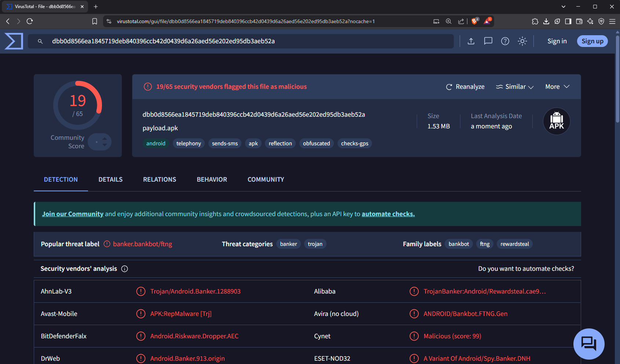Click Do you want to automate checks?
The height and width of the screenshot is (364, 620).
526,269
